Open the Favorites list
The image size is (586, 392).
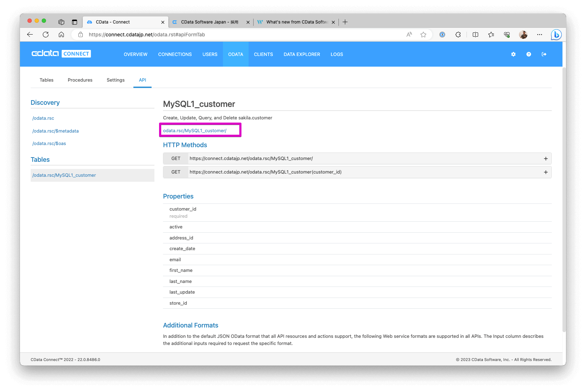point(491,35)
